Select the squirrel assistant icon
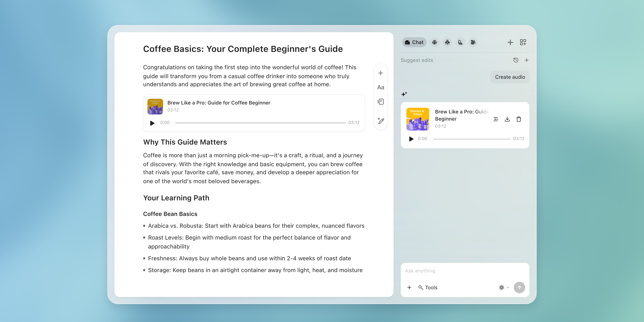Viewport: 644px width, 322px height. click(473, 42)
